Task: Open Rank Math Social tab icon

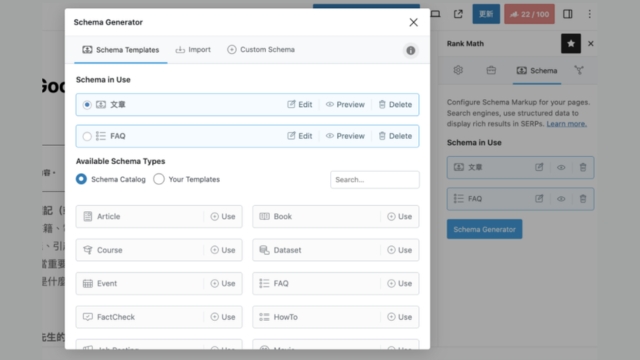Action: (579, 70)
